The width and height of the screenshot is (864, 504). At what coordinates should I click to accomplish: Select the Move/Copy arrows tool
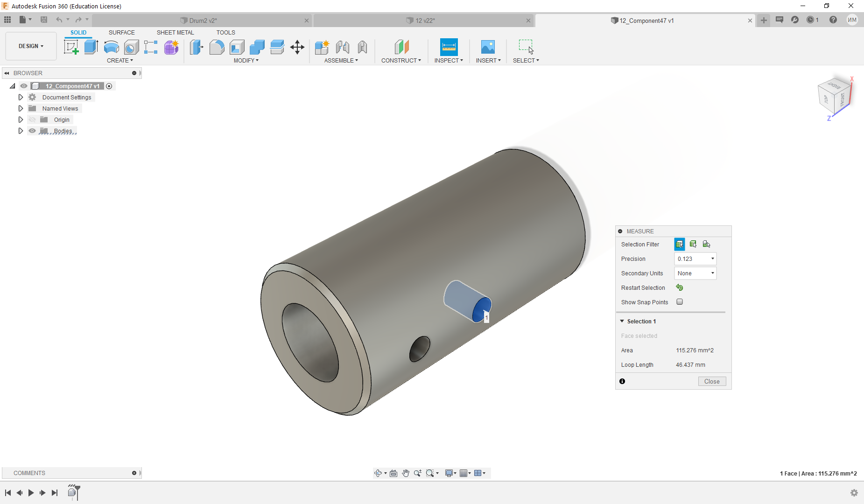297,47
